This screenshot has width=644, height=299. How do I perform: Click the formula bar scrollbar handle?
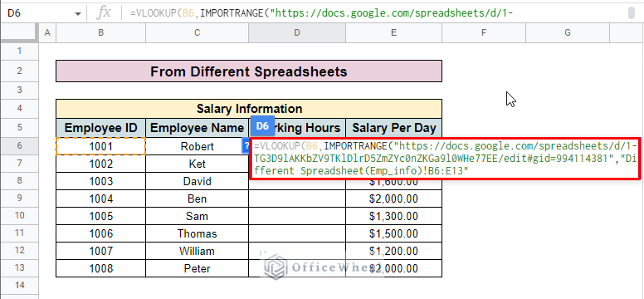(x=632, y=13)
